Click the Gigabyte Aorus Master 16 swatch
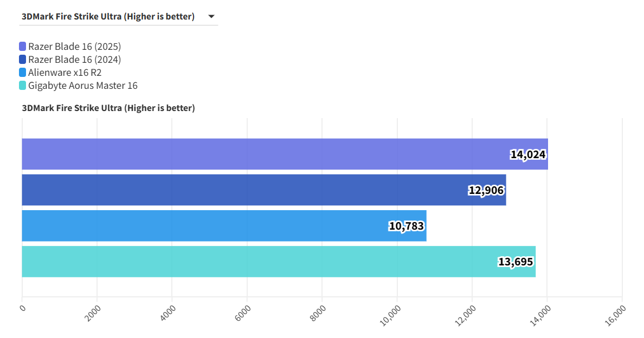 23,86
